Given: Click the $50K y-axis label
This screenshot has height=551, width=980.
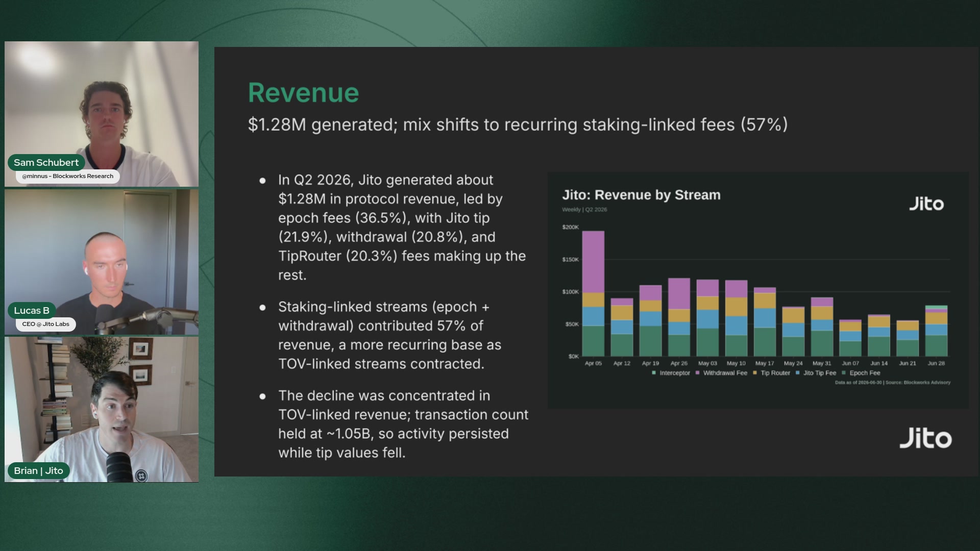Looking at the screenshot, I should [x=572, y=324].
